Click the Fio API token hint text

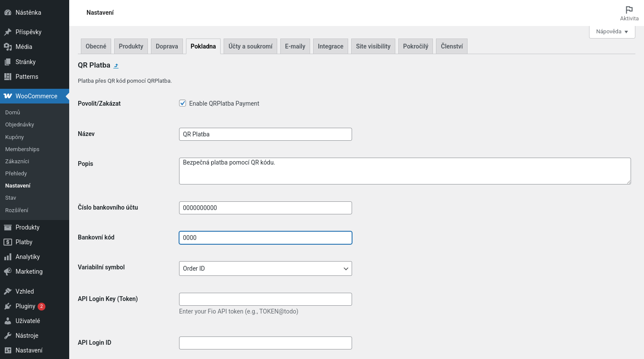[x=239, y=311]
